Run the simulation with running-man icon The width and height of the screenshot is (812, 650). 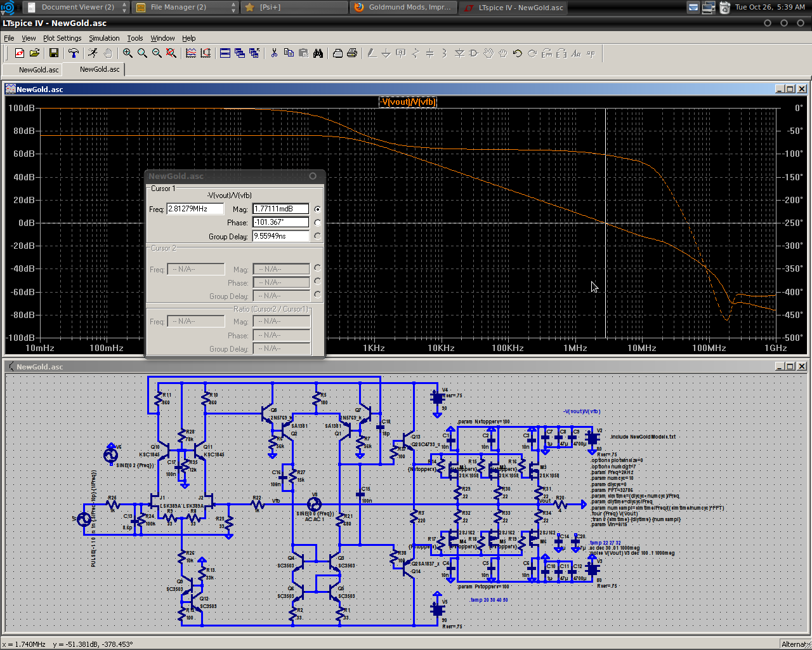[93, 53]
